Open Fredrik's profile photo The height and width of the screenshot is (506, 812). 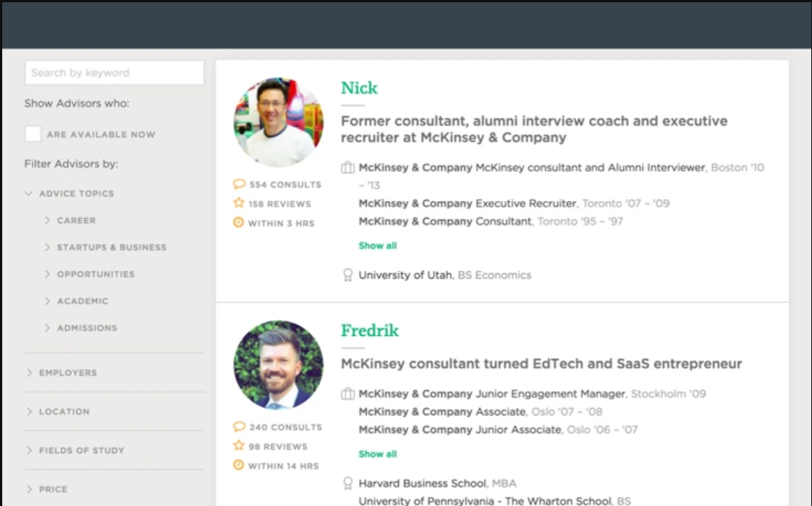coord(279,365)
